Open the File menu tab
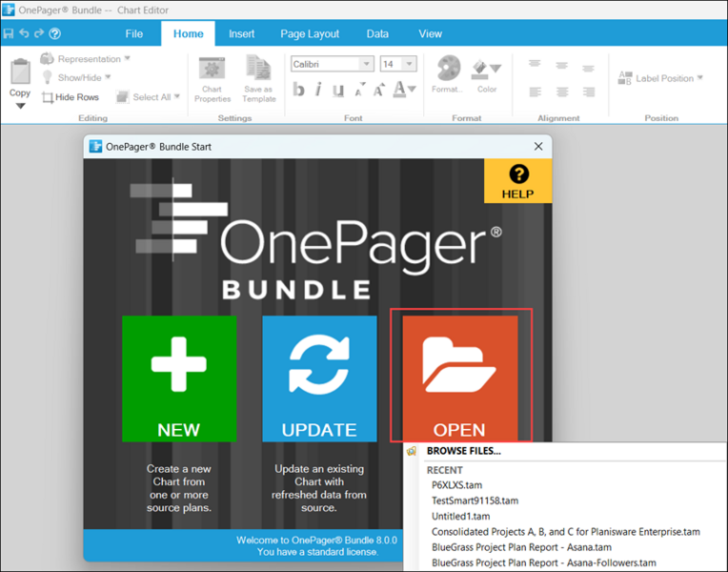 pyautogui.click(x=133, y=34)
